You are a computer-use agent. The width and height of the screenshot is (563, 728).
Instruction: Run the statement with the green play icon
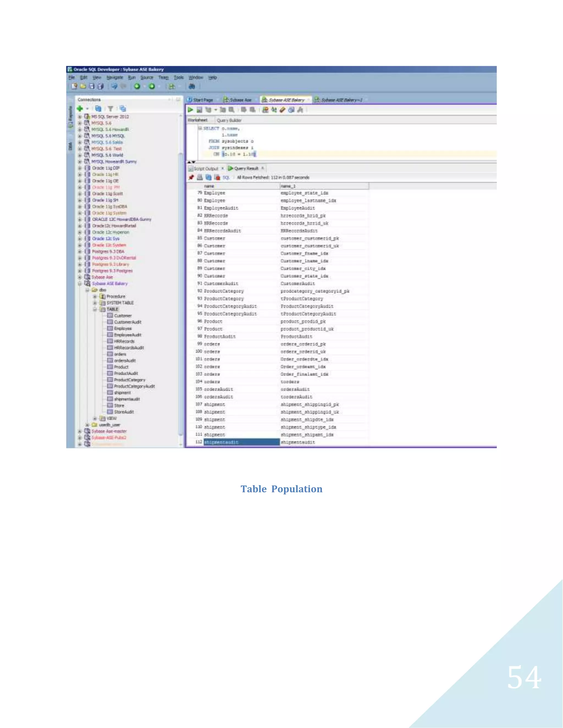pyautogui.click(x=190, y=110)
